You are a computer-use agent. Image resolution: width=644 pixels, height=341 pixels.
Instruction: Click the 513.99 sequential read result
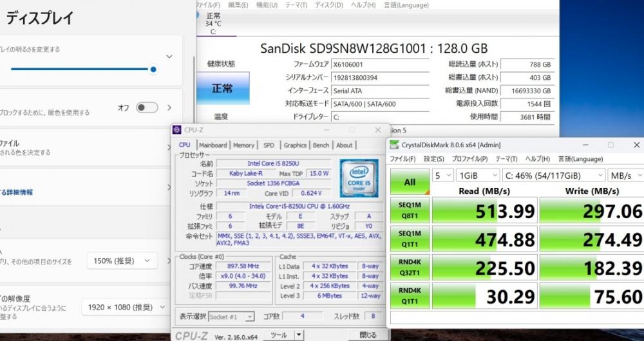[485, 210]
